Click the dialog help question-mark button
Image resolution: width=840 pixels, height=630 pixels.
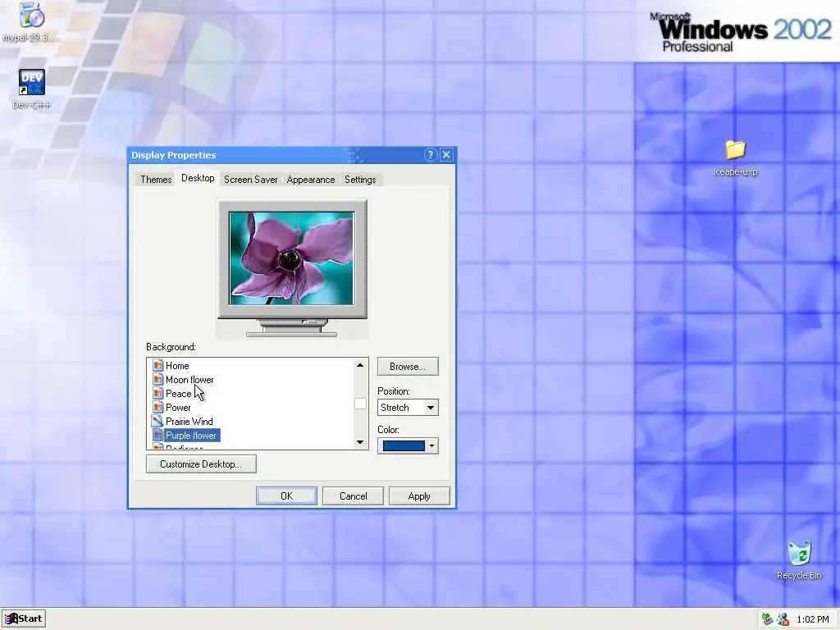pos(430,155)
